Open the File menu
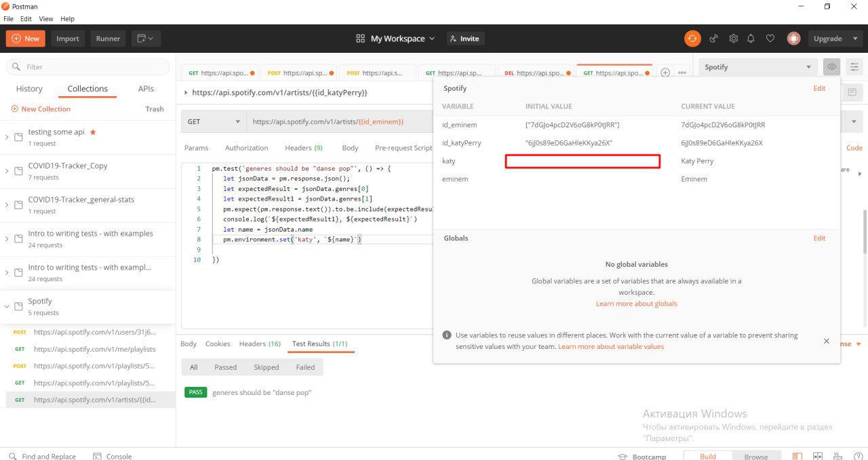868x460 pixels. click(x=8, y=19)
